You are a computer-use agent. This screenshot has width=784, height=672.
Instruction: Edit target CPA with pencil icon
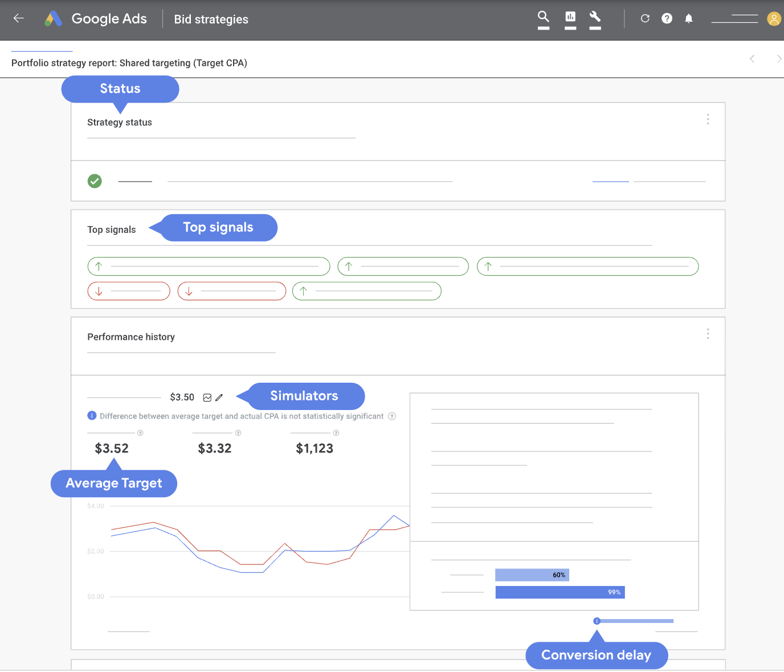click(219, 398)
